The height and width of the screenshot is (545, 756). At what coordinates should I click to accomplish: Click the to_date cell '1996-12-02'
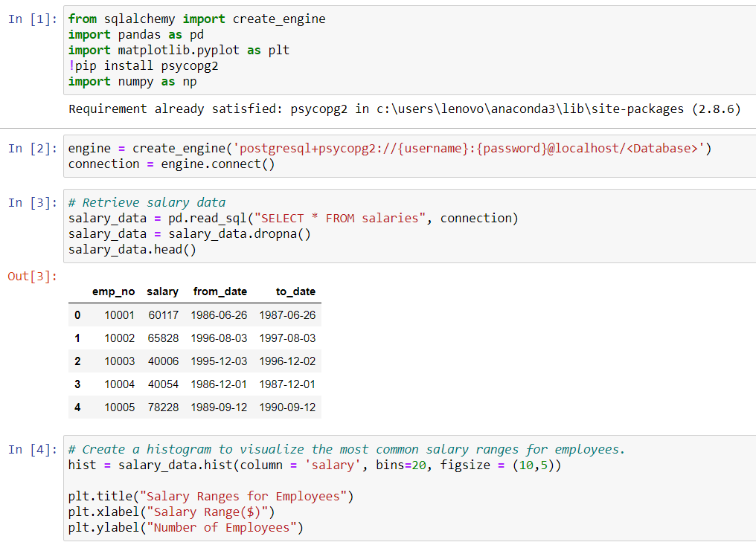click(287, 361)
